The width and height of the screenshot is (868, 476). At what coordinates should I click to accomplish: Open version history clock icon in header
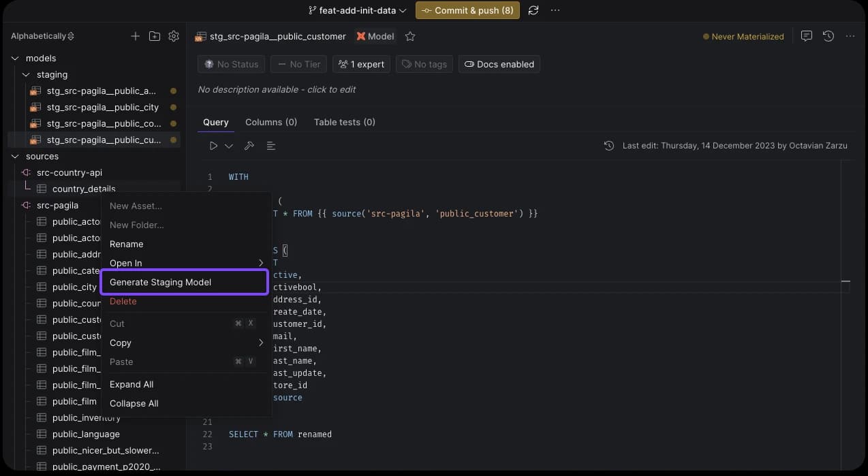(828, 36)
